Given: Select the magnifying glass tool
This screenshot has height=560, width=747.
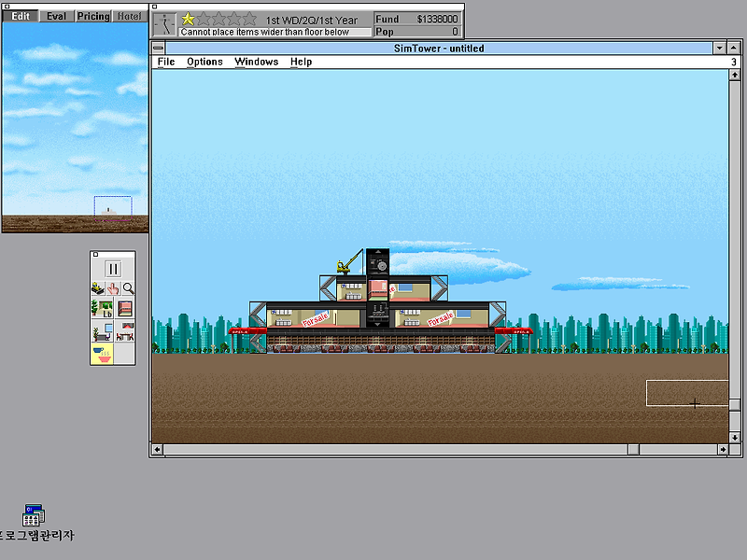Looking at the screenshot, I should pos(128,288).
